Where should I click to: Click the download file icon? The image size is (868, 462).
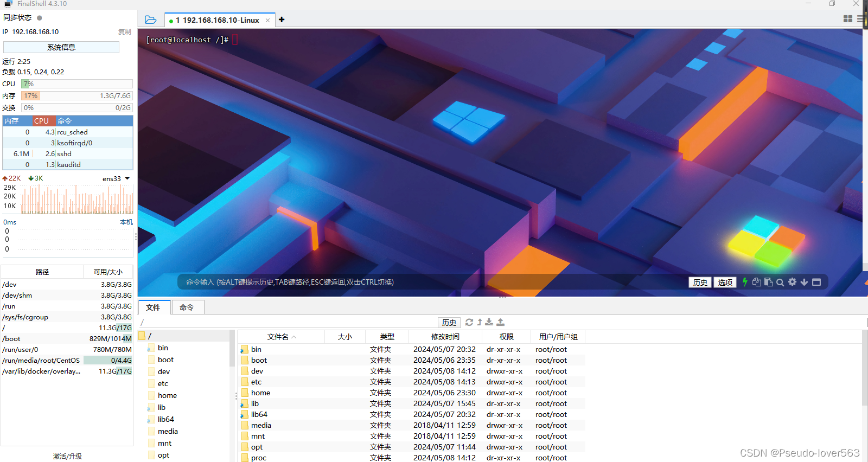489,322
